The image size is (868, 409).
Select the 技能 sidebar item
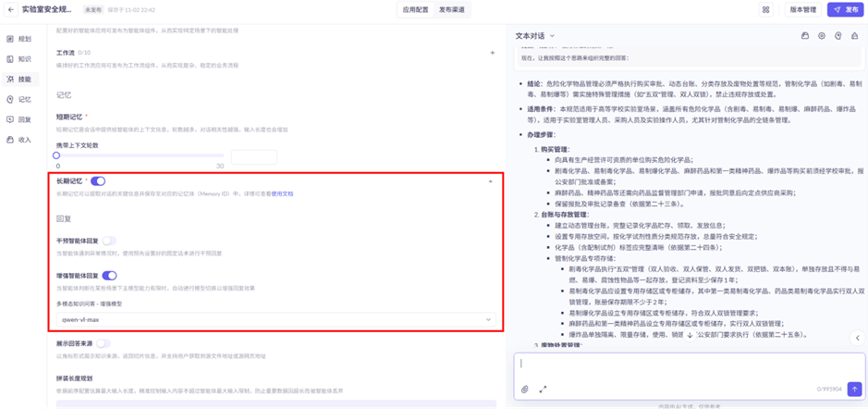click(x=20, y=80)
